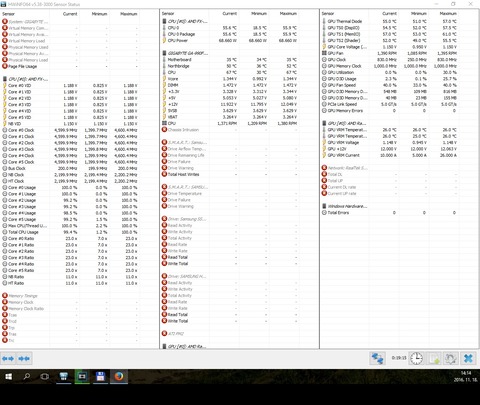Select the GPU Memory Clock row

click(x=390, y=66)
